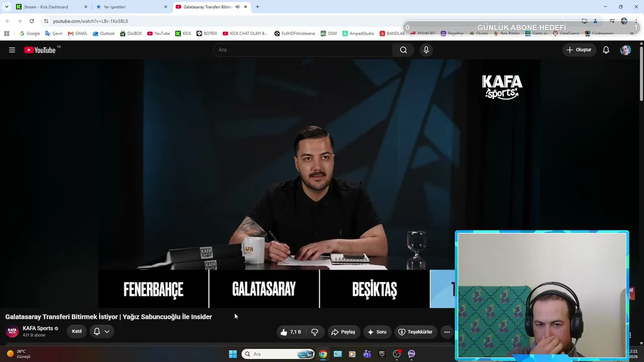Open the KİCK CHAT OLAYI bookmark
The image size is (644, 362).
click(245, 34)
